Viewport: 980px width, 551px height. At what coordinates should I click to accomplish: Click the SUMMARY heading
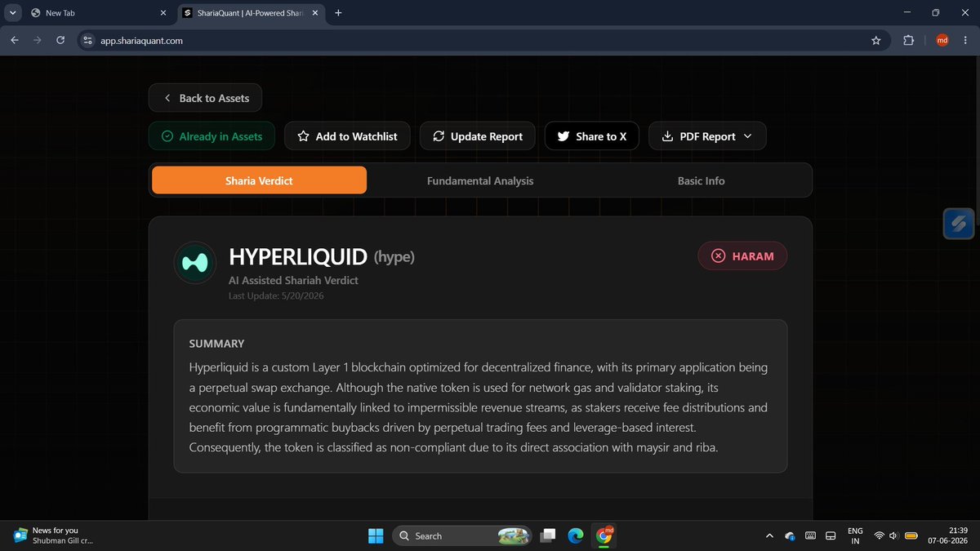pyautogui.click(x=216, y=344)
